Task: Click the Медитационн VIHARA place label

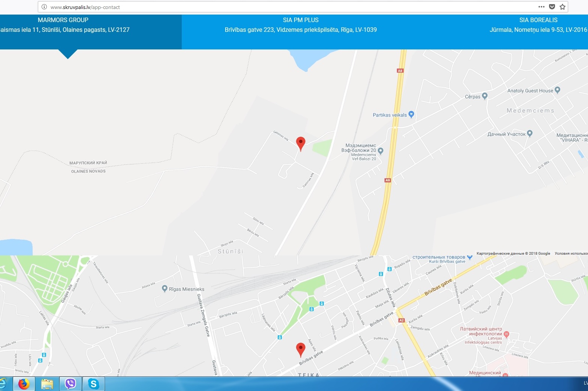Action: pyautogui.click(x=572, y=137)
